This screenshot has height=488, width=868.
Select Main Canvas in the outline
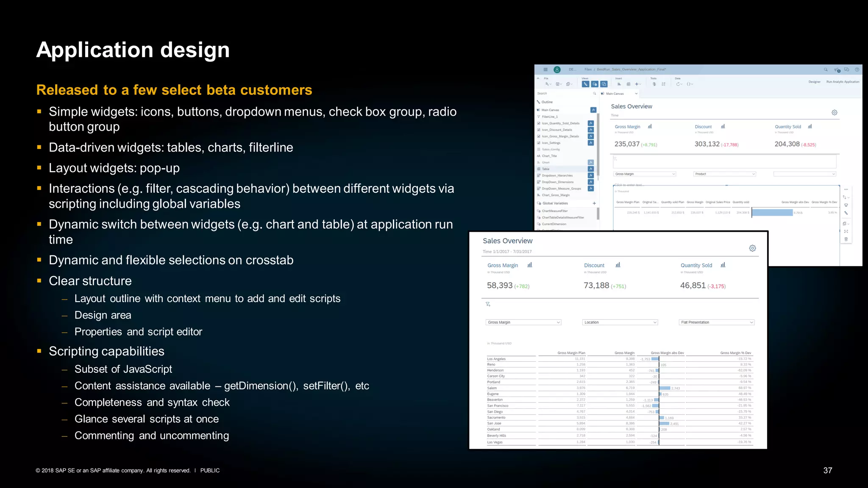click(x=550, y=110)
